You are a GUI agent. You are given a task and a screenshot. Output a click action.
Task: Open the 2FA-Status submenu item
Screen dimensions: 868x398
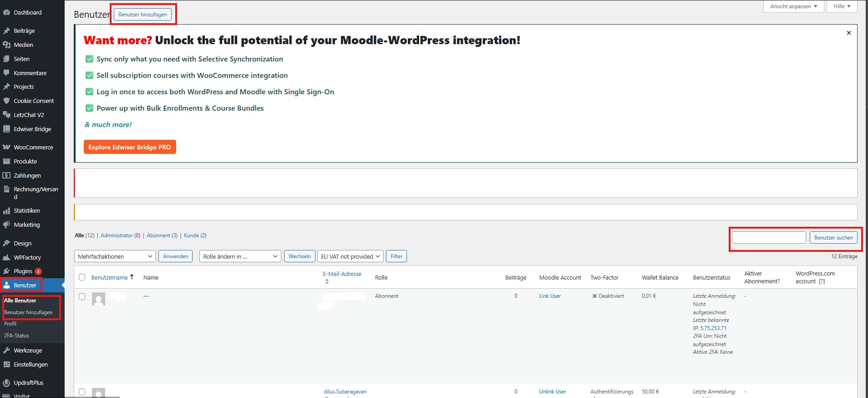[16, 336]
